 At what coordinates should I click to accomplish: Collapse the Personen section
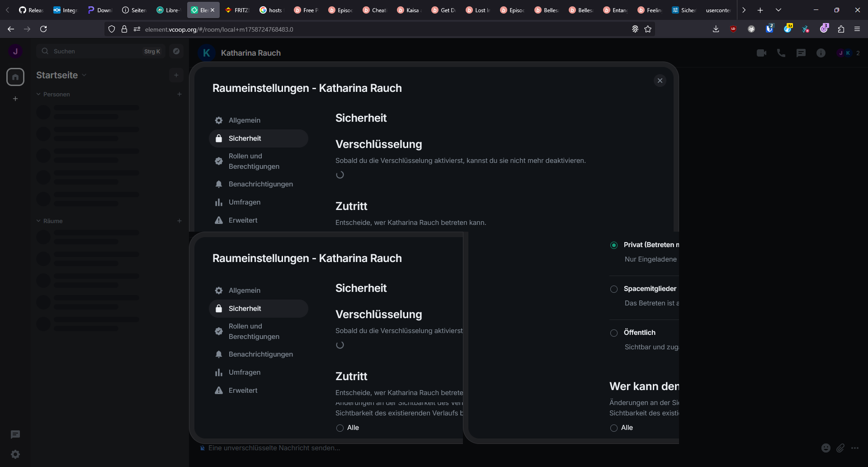39,94
